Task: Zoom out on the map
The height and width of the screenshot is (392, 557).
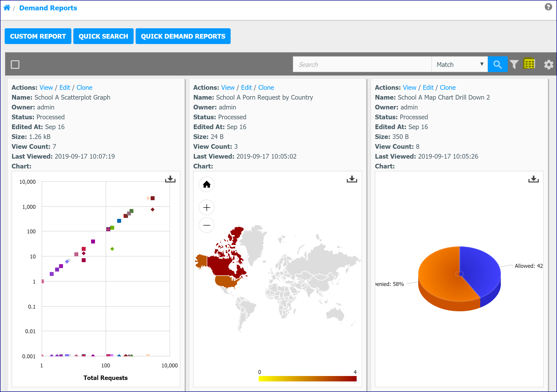Action: (207, 225)
